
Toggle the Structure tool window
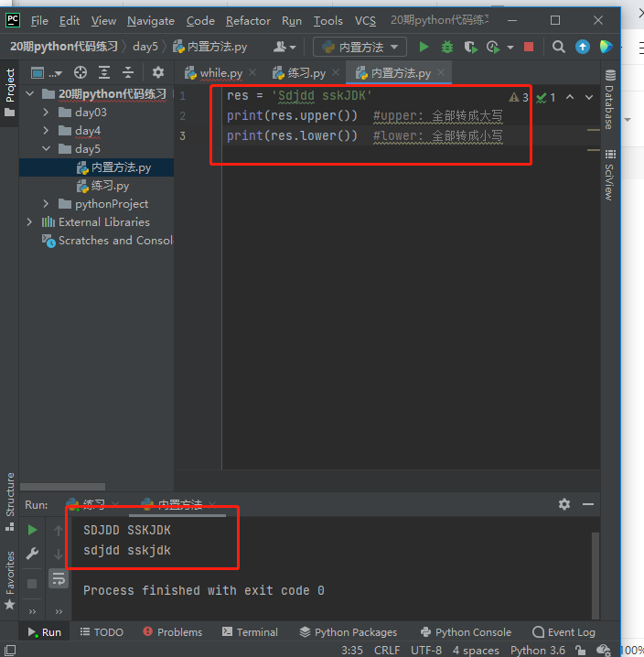[10, 502]
